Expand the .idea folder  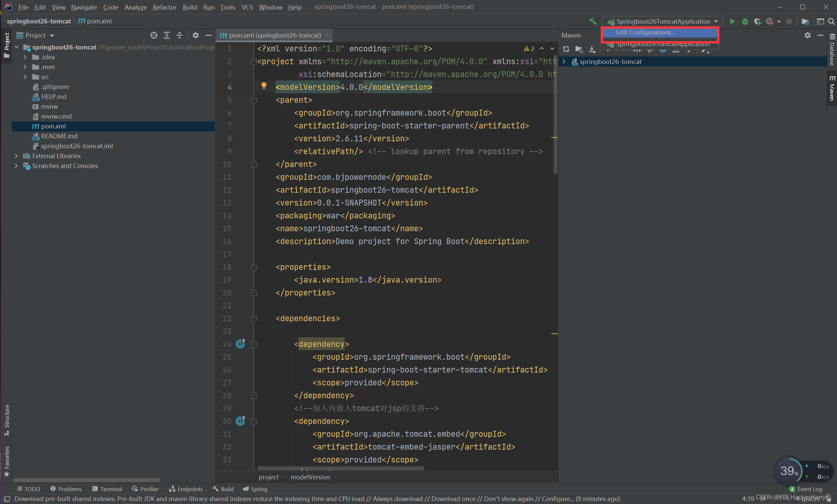pyautogui.click(x=25, y=57)
